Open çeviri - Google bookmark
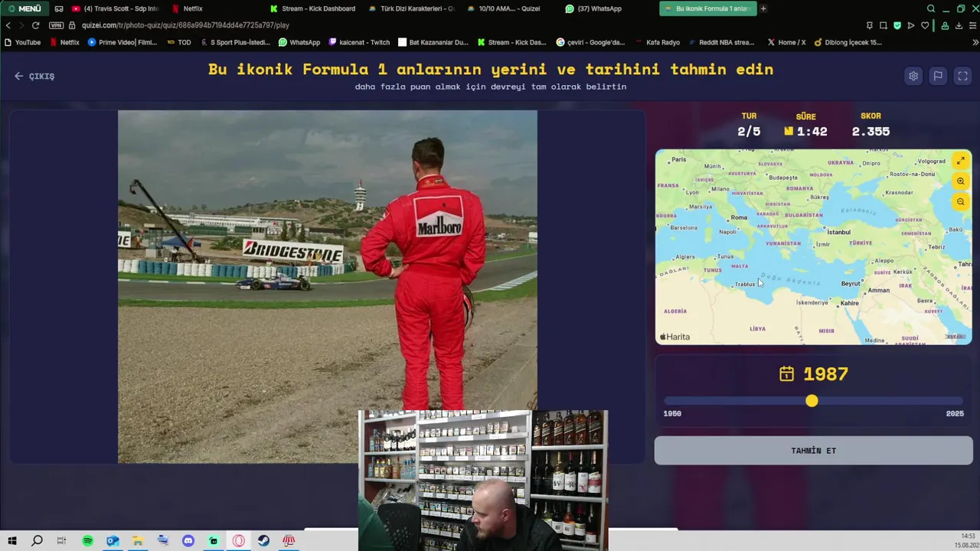 591,42
